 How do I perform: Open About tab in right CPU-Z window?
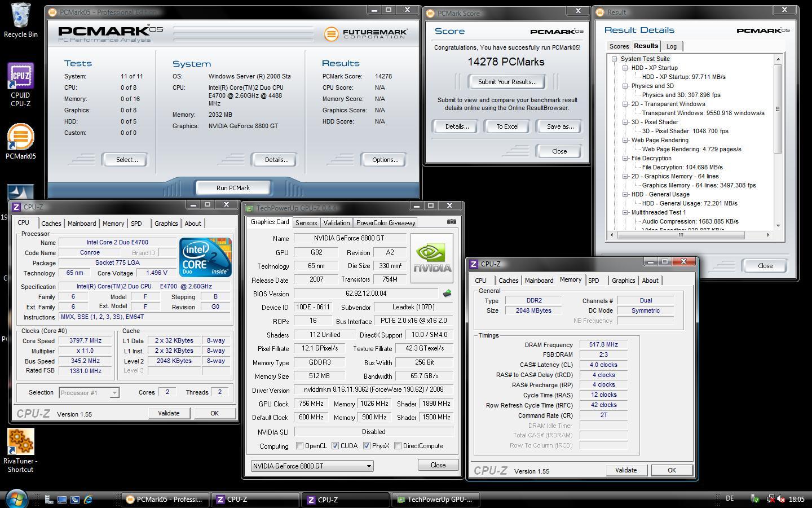pos(650,281)
